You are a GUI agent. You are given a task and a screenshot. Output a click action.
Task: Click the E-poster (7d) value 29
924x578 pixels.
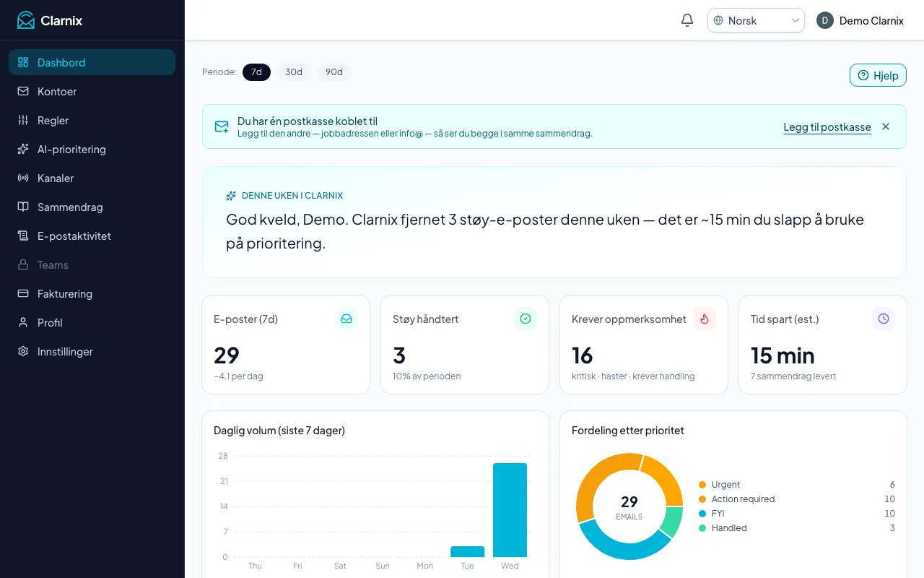tap(227, 355)
